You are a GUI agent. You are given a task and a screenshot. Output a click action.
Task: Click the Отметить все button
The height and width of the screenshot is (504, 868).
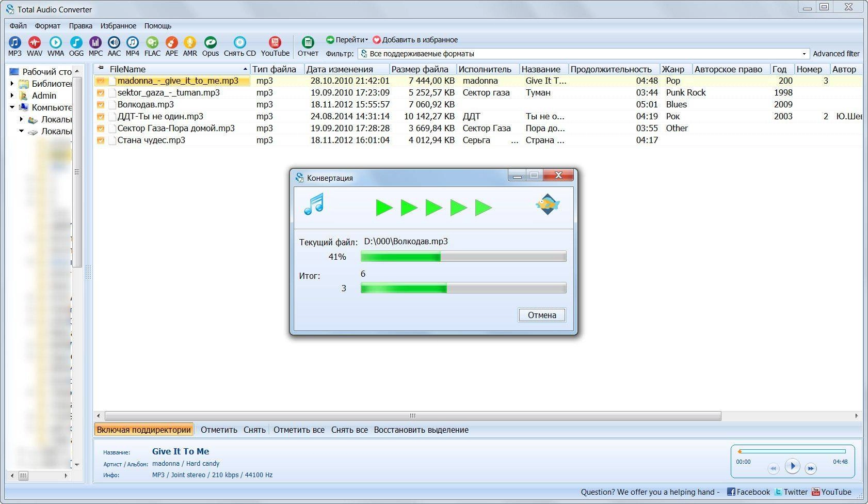click(299, 430)
